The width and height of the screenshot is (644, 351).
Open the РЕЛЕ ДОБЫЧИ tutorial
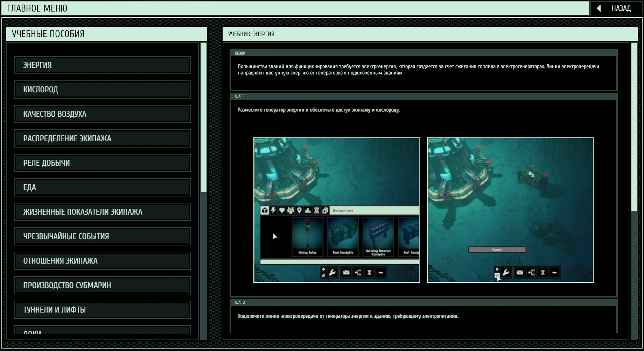103,163
